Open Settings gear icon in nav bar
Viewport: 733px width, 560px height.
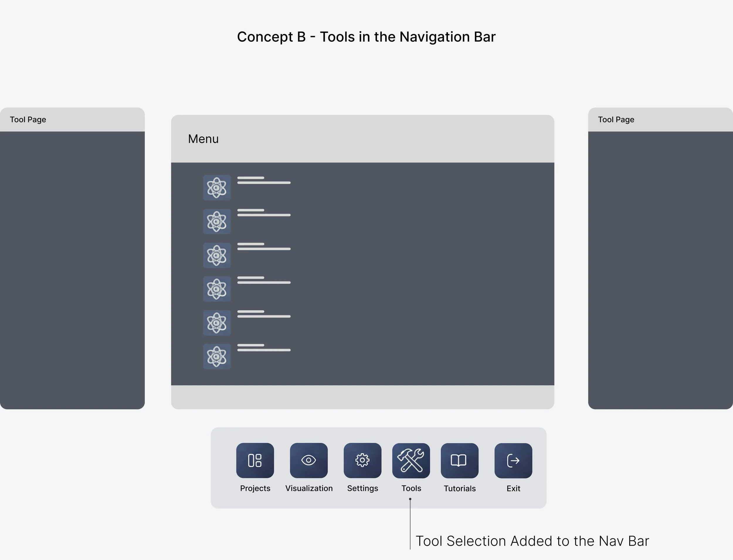coord(362,460)
